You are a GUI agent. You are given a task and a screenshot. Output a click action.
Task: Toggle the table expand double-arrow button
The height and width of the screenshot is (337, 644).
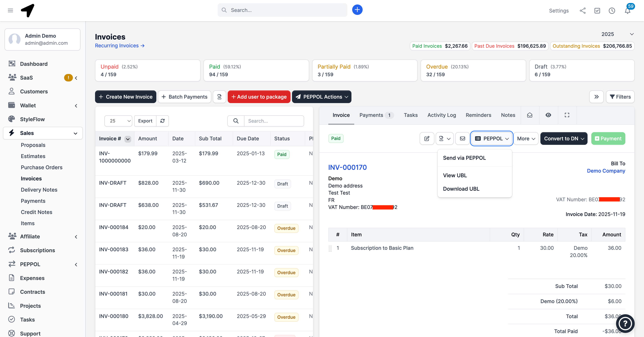[596, 97]
